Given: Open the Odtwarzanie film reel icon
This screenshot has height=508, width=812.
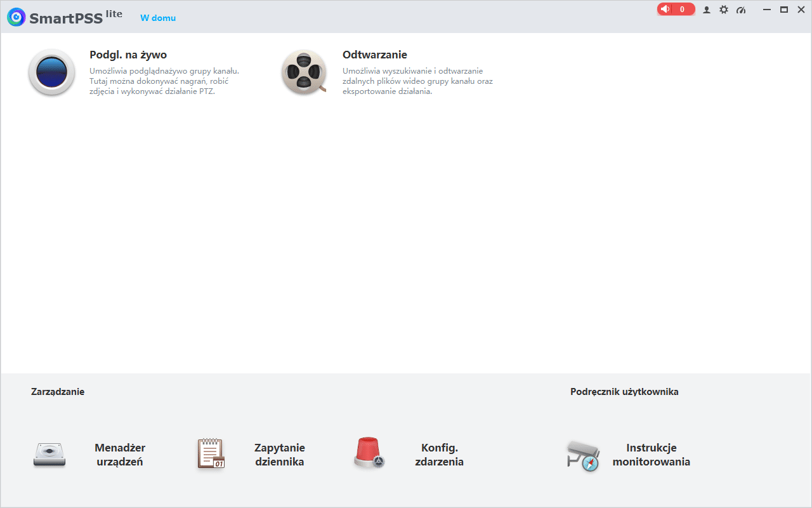Looking at the screenshot, I should (x=304, y=72).
